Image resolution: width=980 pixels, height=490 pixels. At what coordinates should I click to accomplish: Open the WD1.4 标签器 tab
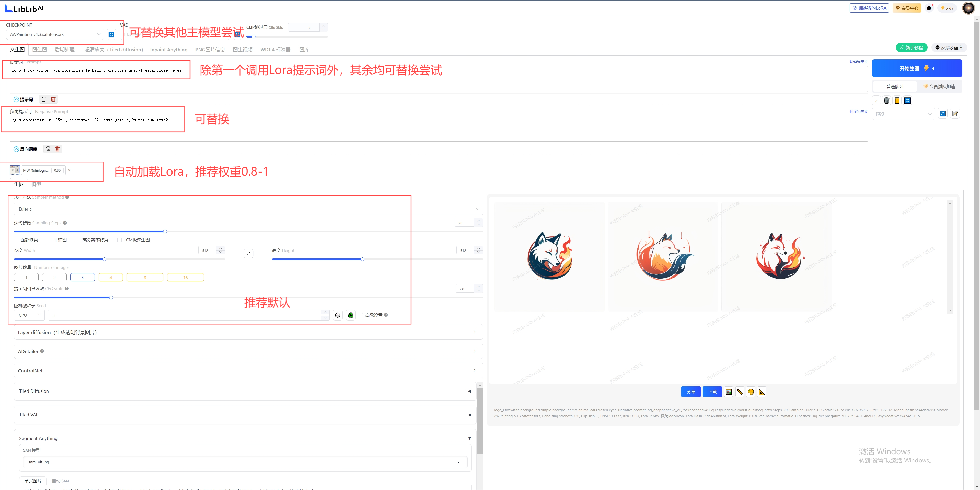[x=275, y=50]
